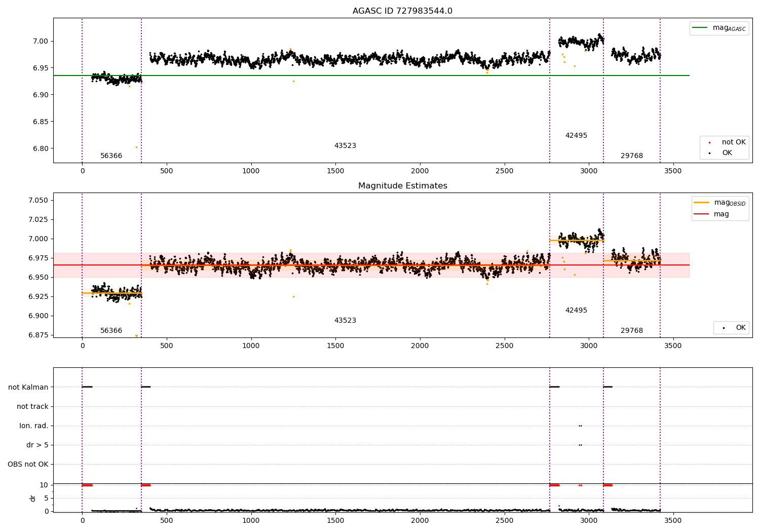Click the 'dr > 5' row label

[37, 445]
